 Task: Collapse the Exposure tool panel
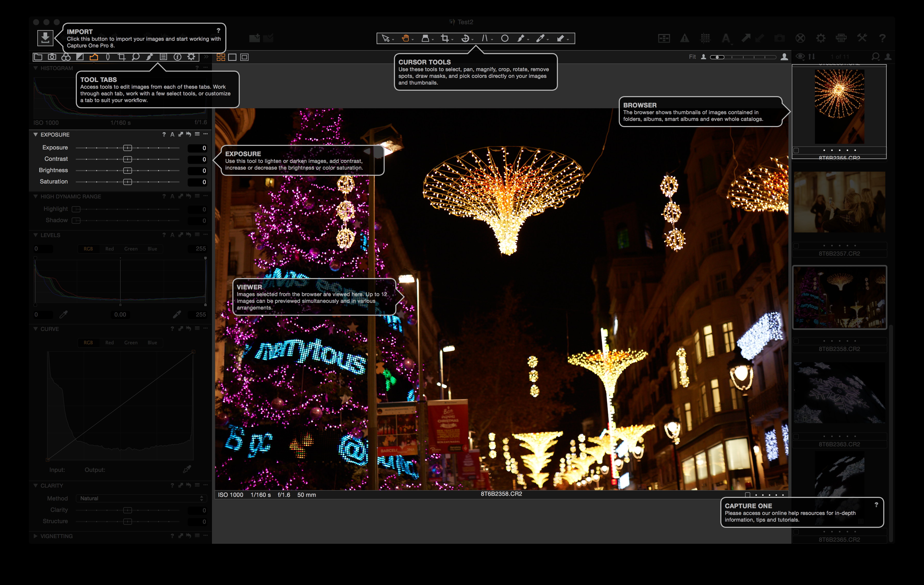pos(36,135)
